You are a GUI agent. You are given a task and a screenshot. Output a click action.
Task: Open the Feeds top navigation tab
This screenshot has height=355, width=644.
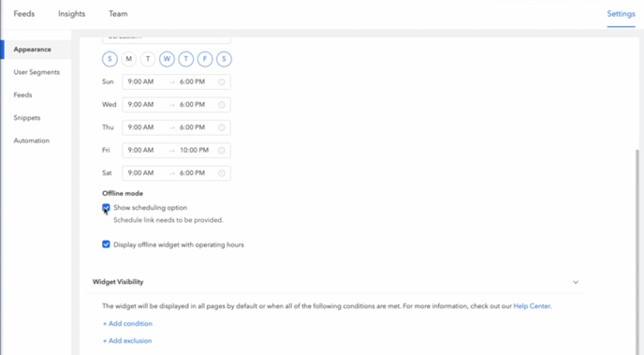click(23, 13)
